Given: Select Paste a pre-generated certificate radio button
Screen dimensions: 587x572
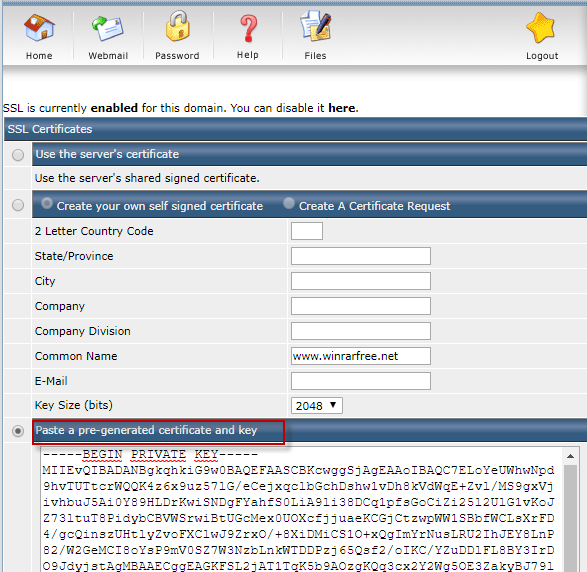Looking at the screenshot, I should [18, 431].
